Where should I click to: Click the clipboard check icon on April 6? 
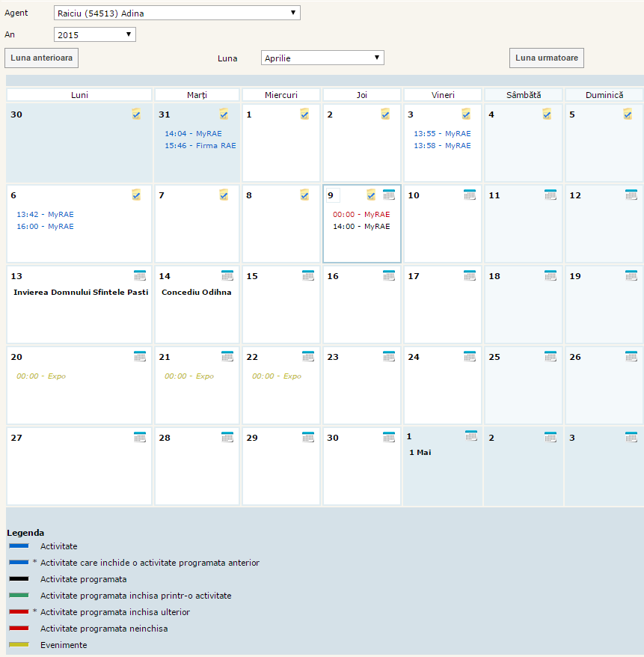tap(136, 195)
